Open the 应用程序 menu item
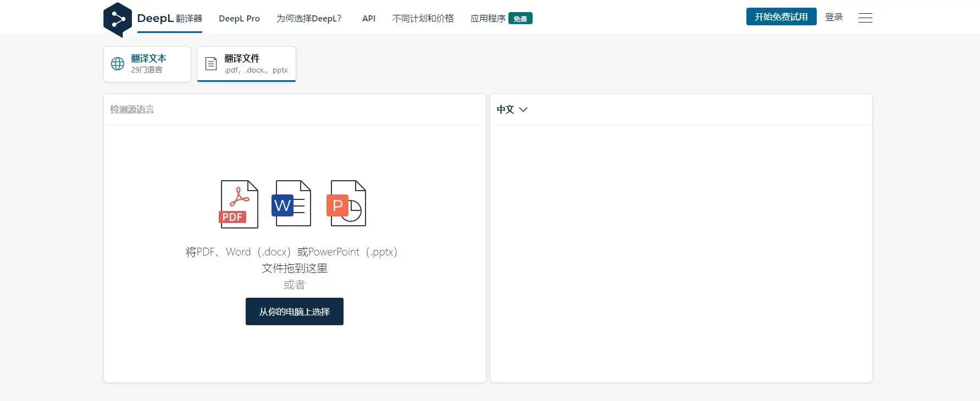This screenshot has width=980, height=401. coord(488,19)
